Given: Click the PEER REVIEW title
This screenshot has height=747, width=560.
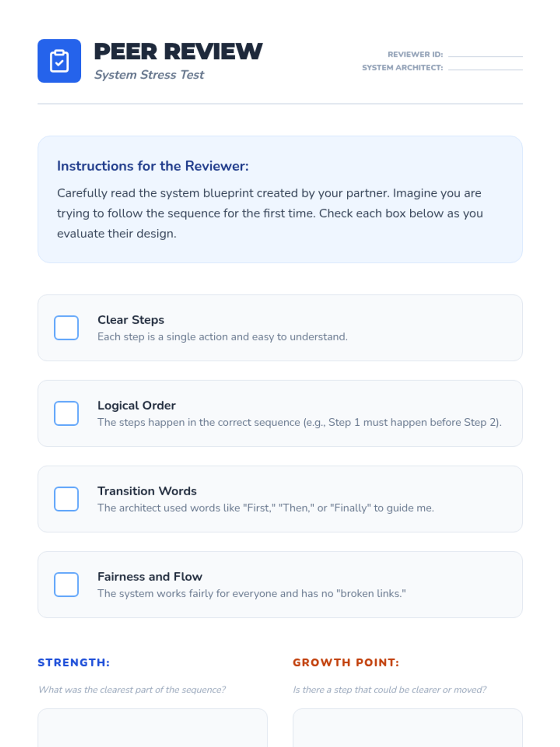Looking at the screenshot, I should point(178,51).
